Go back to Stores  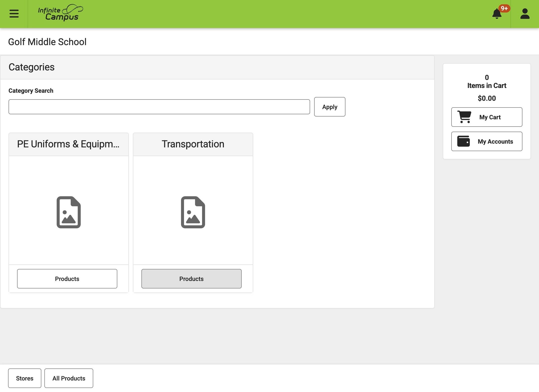[25, 378]
